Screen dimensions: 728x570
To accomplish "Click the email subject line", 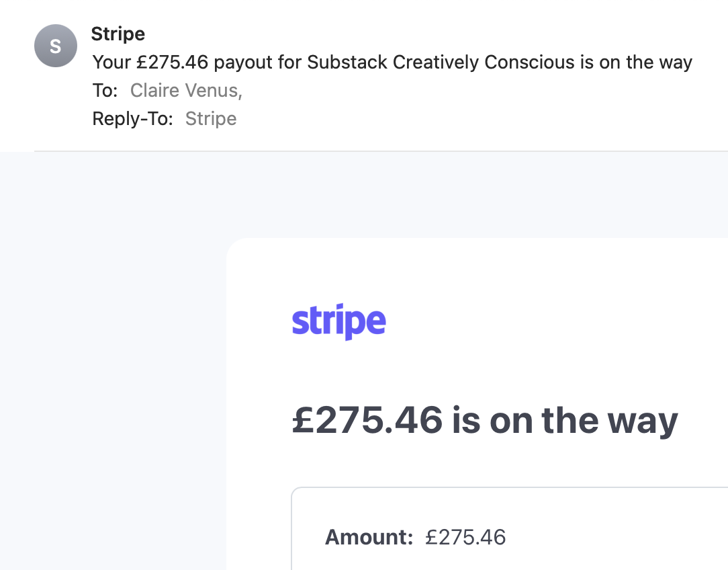I will 392,63.
